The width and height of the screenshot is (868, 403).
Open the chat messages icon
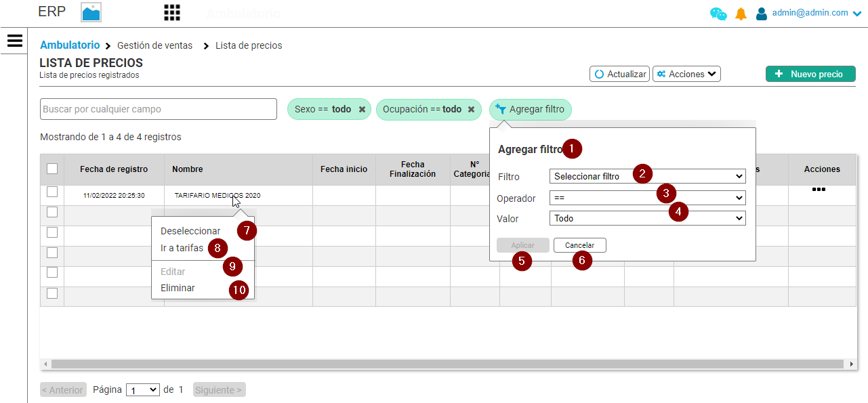(x=718, y=14)
